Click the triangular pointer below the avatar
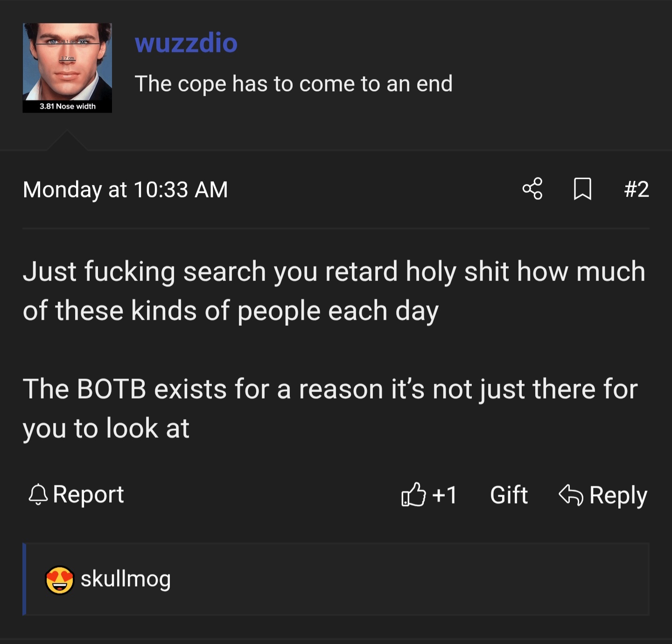Viewport: 672px width, 644px height. pos(67,141)
